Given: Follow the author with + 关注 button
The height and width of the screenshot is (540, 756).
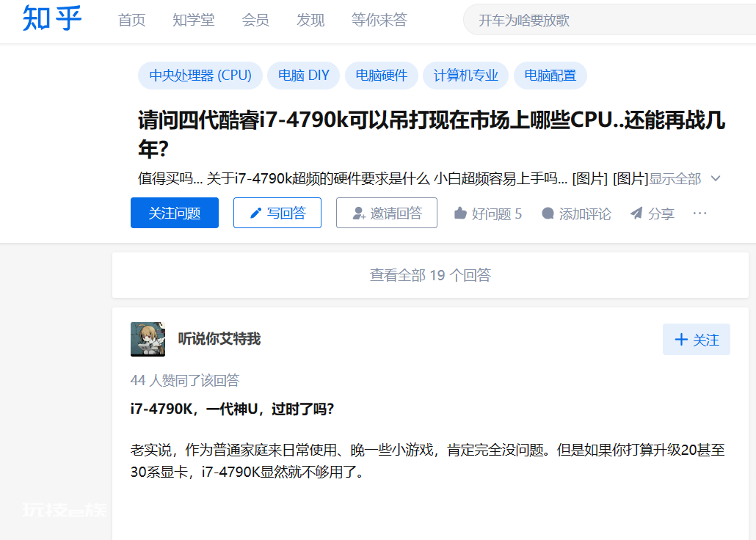Looking at the screenshot, I should tap(697, 340).
